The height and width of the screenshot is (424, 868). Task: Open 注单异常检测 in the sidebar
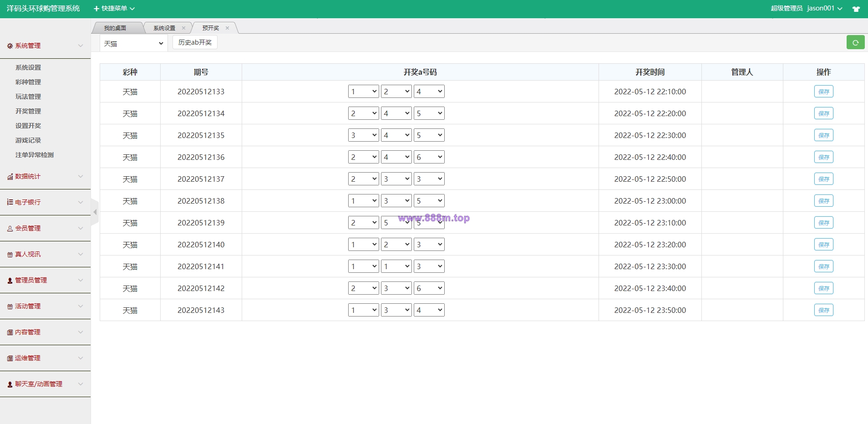tap(35, 155)
